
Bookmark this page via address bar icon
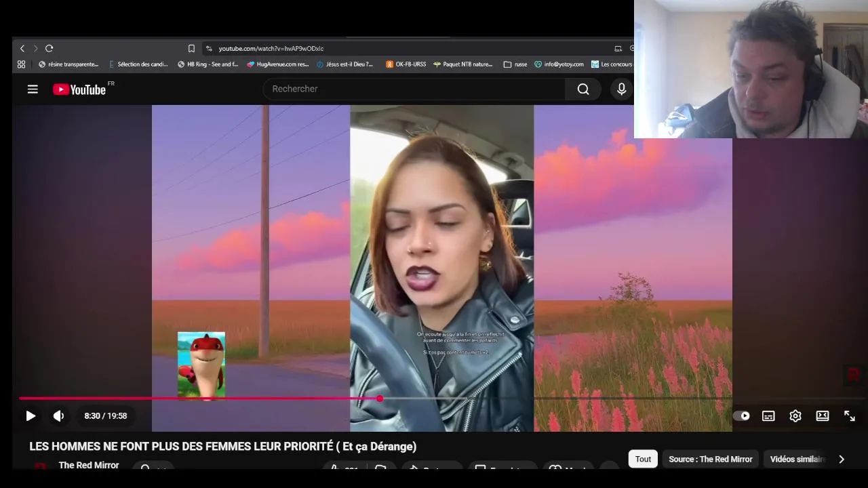coord(191,48)
